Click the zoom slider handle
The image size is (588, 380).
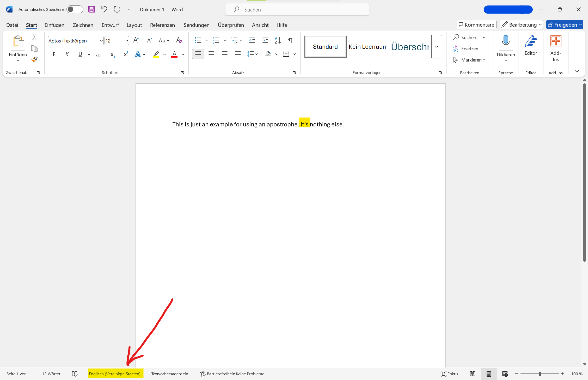pos(540,374)
